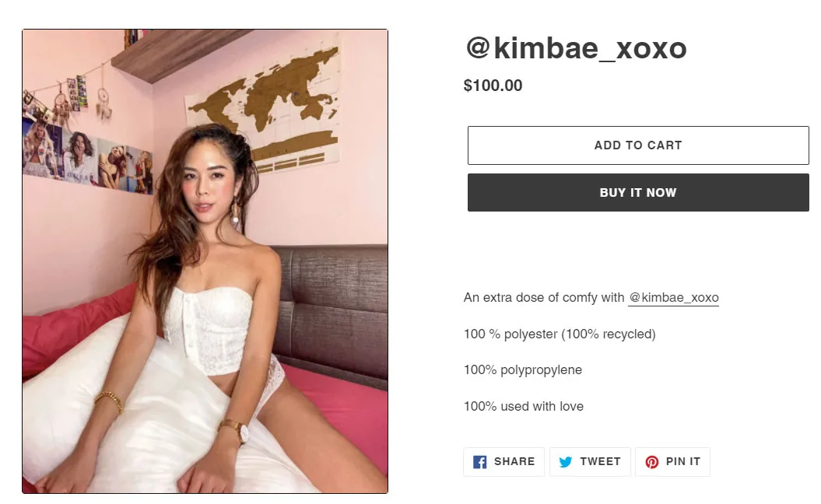Click the $100.00 price
821x504 pixels.
pos(493,86)
